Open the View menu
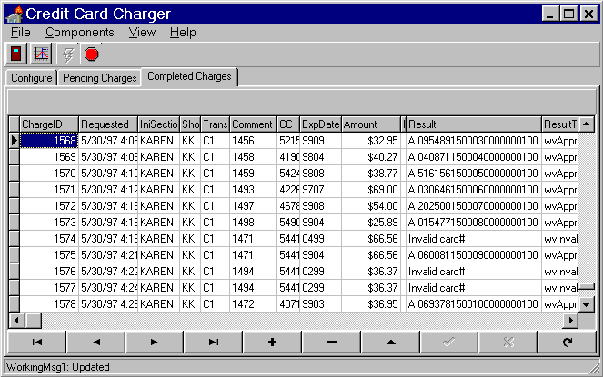Screen dimensions: 603x377 (142, 32)
